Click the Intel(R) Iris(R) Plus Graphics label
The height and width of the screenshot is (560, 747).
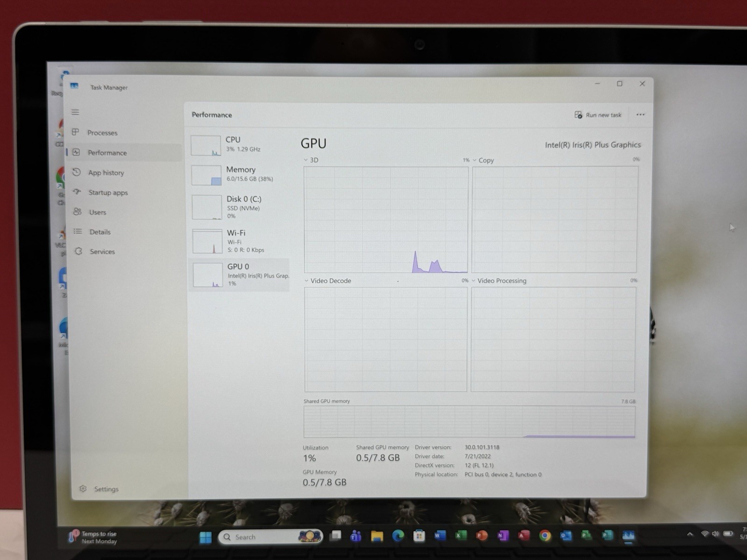pyautogui.click(x=593, y=145)
